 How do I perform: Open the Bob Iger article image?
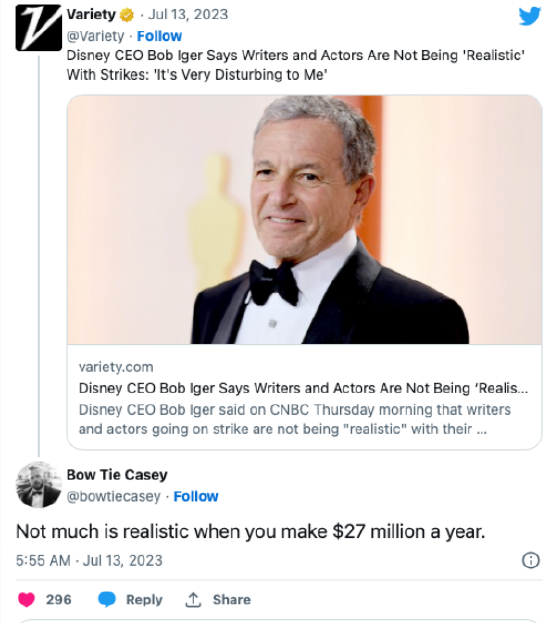point(304,220)
